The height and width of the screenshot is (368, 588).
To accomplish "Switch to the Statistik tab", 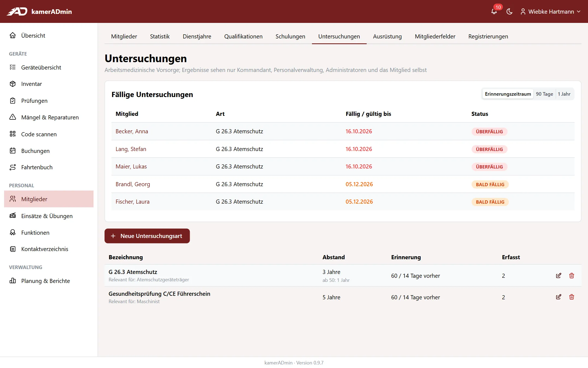I will (x=160, y=37).
